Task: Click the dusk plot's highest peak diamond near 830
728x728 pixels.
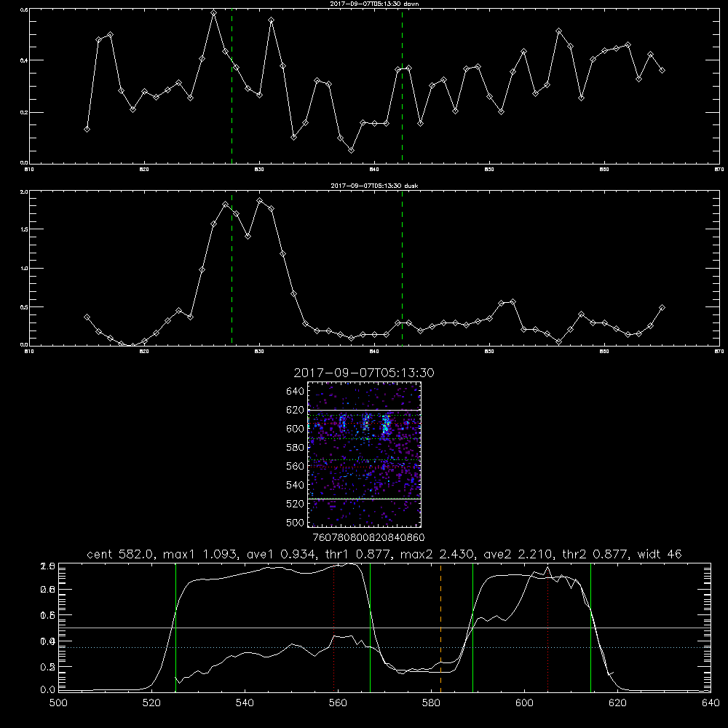Action: point(260,201)
